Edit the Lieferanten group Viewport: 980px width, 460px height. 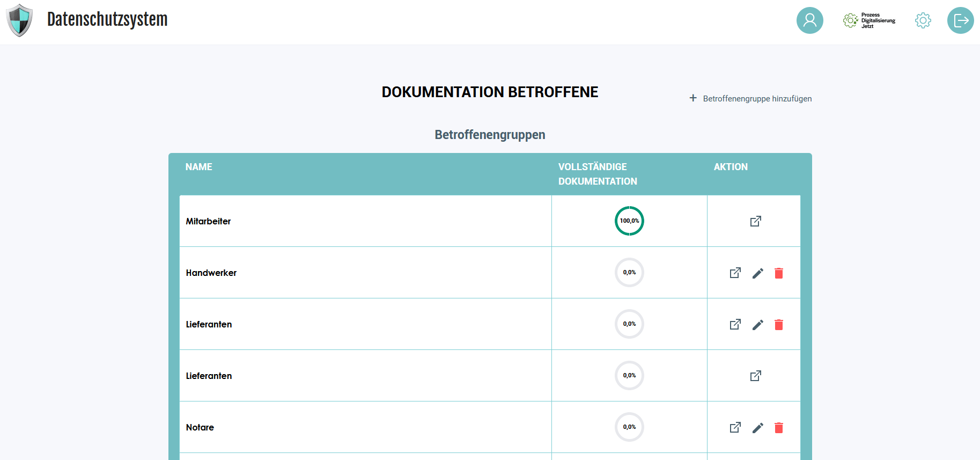point(757,325)
